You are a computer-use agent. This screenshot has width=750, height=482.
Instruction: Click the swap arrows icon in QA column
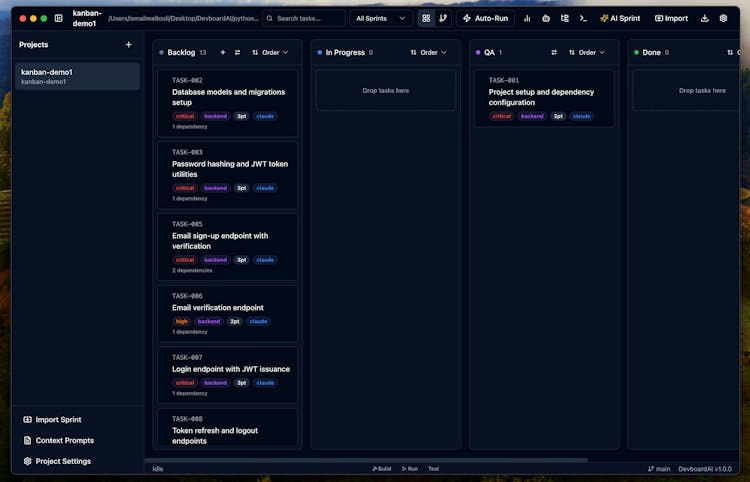click(x=554, y=52)
